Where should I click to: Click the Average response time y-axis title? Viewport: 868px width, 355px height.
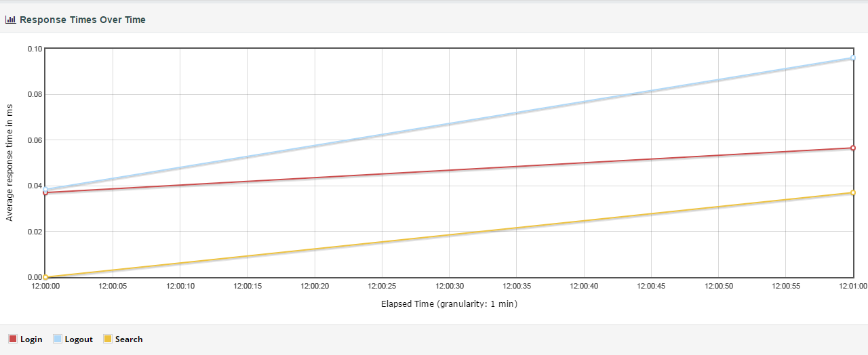[x=9, y=163]
